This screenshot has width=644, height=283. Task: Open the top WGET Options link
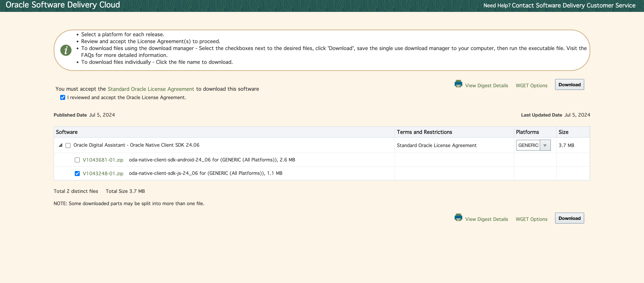531,86
